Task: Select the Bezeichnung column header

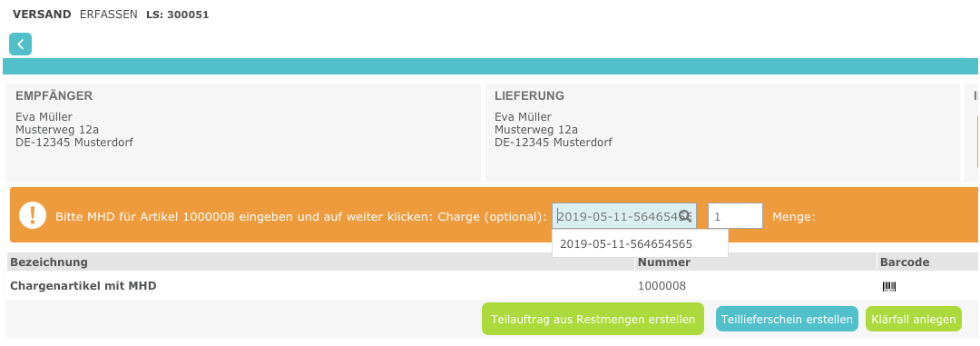Action: pos(49,262)
